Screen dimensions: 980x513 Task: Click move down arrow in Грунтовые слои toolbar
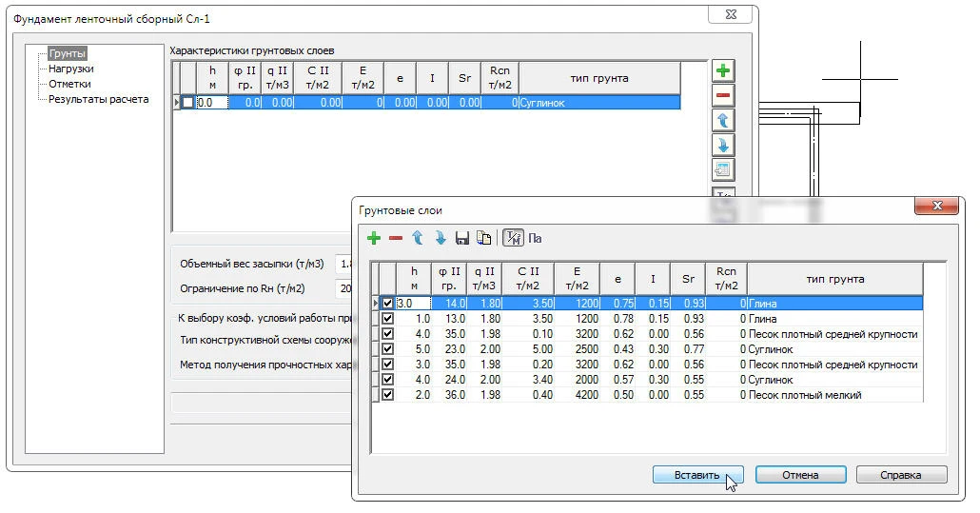tap(441, 238)
